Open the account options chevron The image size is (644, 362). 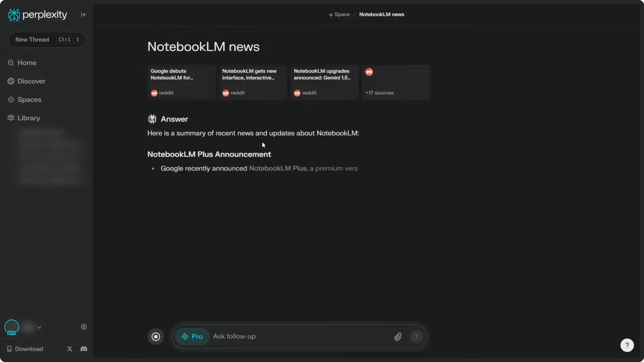point(39,327)
